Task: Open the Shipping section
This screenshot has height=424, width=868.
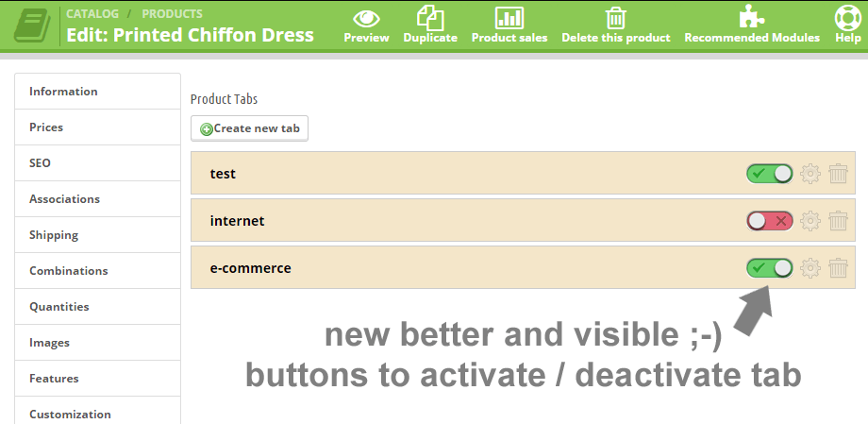Action: tap(97, 235)
